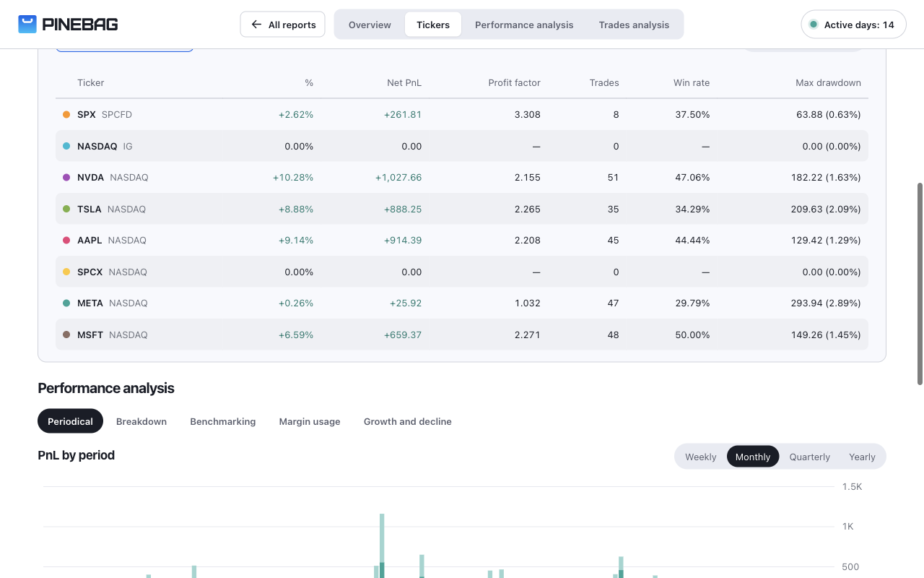This screenshot has height=578, width=924.
Task: Set period to Quarterly
Action: pyautogui.click(x=810, y=457)
